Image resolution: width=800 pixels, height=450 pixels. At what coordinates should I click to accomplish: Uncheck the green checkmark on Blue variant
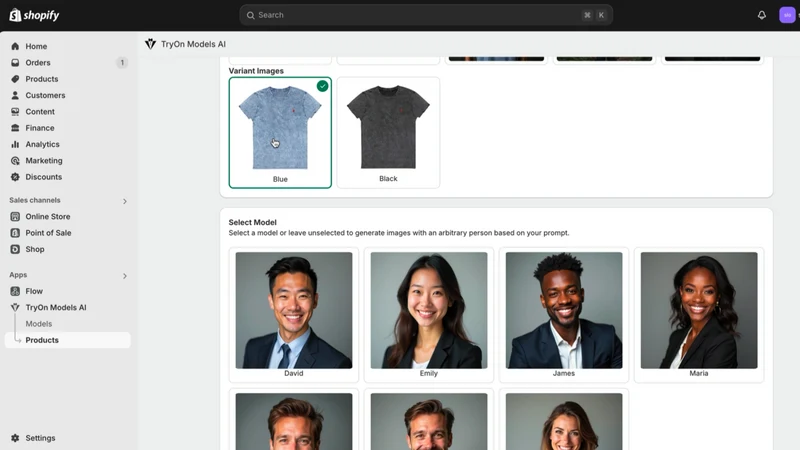pos(322,86)
